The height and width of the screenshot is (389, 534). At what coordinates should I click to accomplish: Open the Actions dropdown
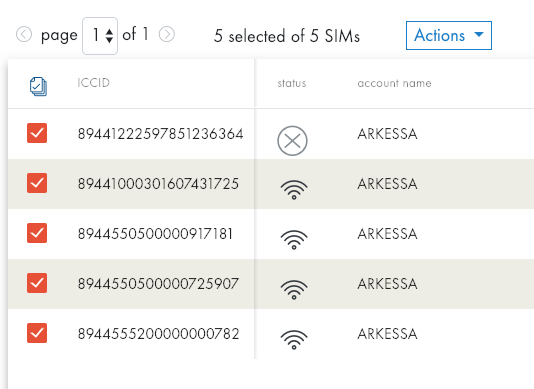(x=449, y=35)
